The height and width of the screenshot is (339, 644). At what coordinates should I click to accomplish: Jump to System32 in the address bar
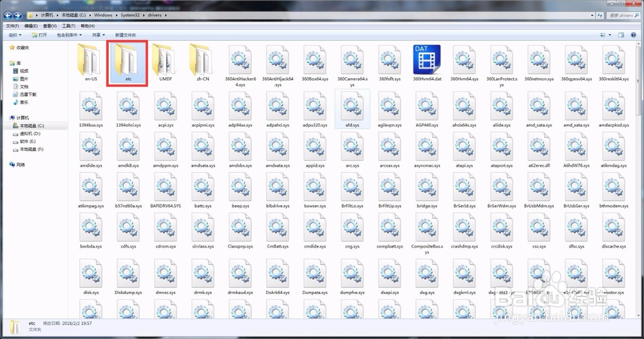pyautogui.click(x=130, y=15)
